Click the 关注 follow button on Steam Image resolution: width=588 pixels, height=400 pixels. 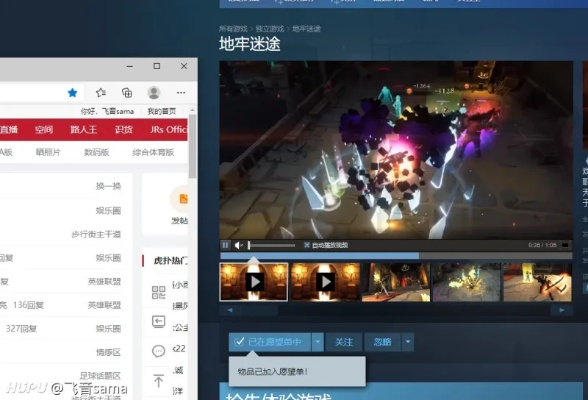tap(344, 342)
